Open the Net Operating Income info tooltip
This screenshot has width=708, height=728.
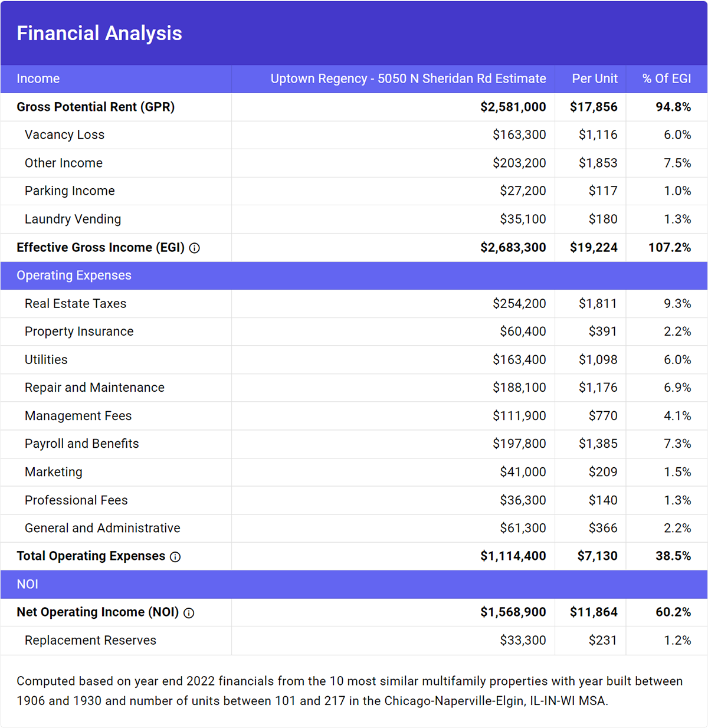(x=188, y=612)
